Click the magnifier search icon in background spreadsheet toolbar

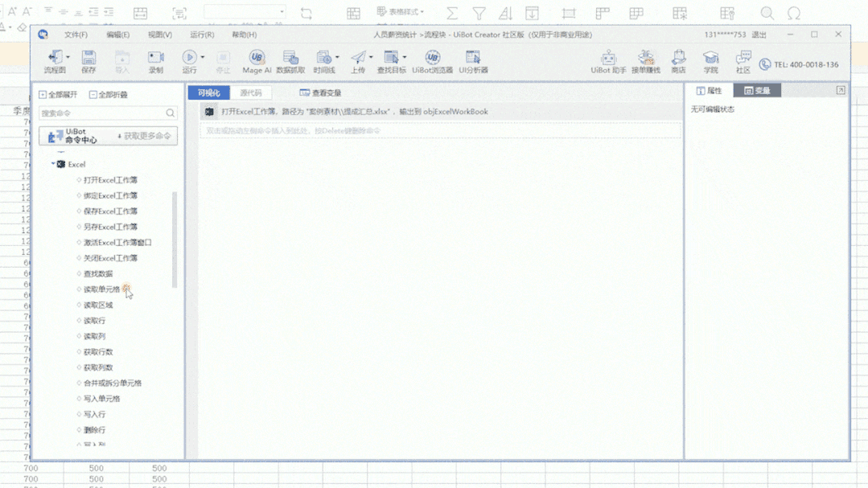(767, 14)
